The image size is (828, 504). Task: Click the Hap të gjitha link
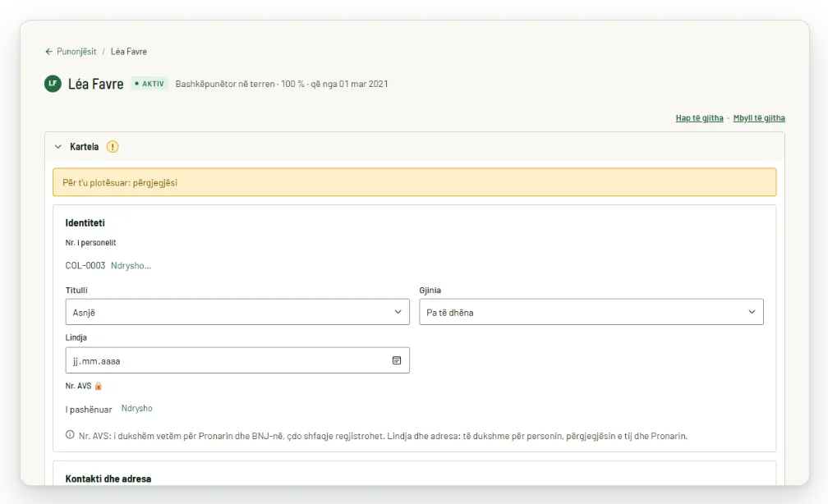pos(700,118)
